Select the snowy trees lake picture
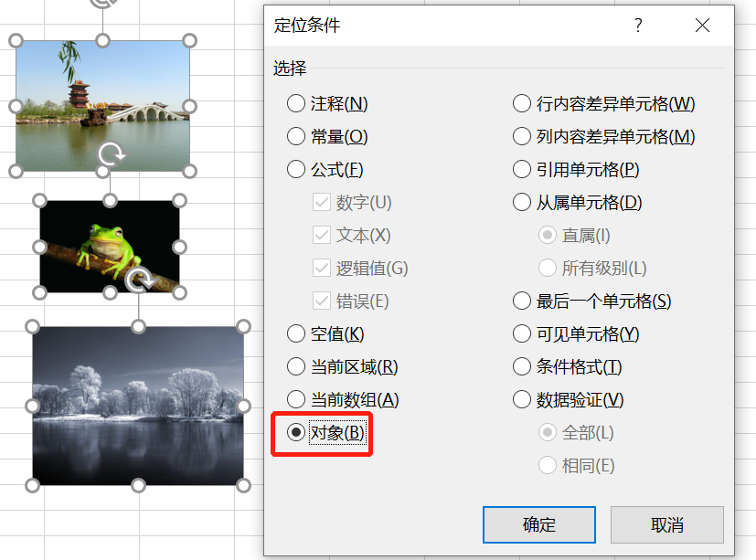This screenshot has width=756, height=560. click(x=138, y=406)
